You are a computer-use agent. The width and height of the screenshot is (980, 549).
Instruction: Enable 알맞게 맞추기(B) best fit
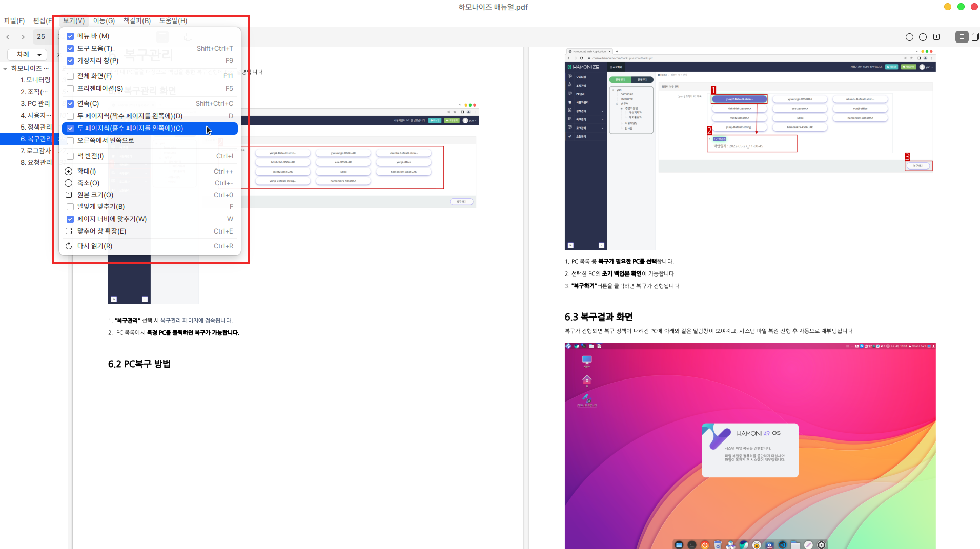pos(70,207)
